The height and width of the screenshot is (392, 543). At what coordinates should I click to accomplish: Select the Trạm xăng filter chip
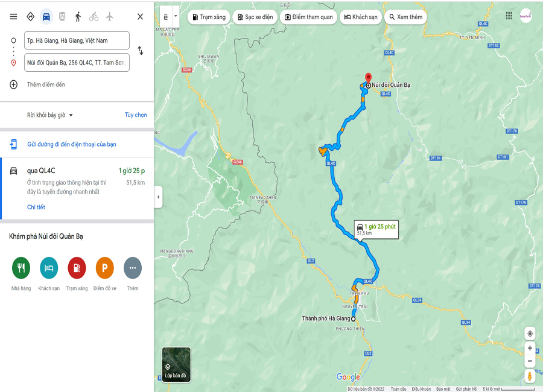click(209, 17)
